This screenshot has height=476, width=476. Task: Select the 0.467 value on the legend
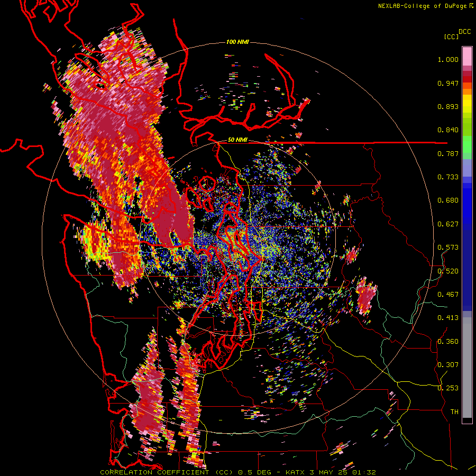pos(448,294)
